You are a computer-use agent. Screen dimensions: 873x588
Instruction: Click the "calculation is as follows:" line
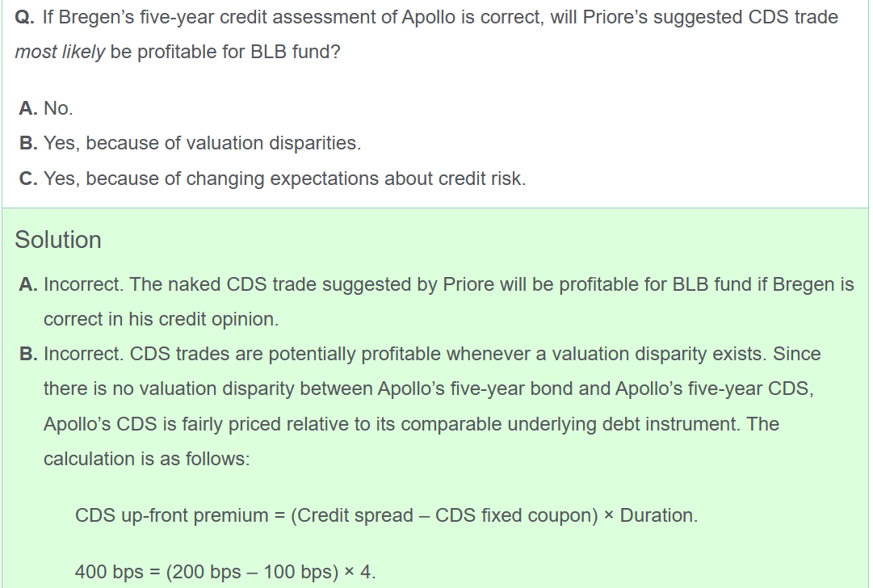pos(146,458)
